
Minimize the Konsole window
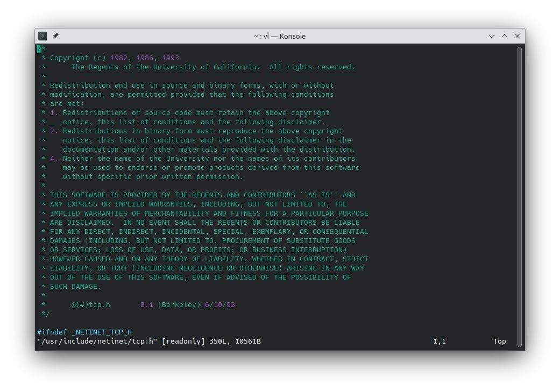(491, 36)
